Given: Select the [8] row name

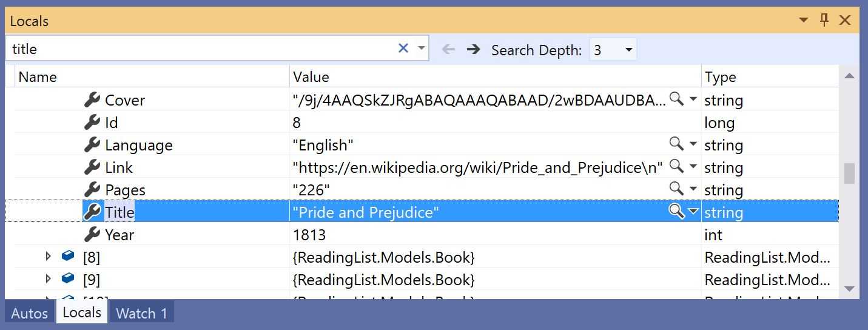Looking at the screenshot, I should point(92,257).
